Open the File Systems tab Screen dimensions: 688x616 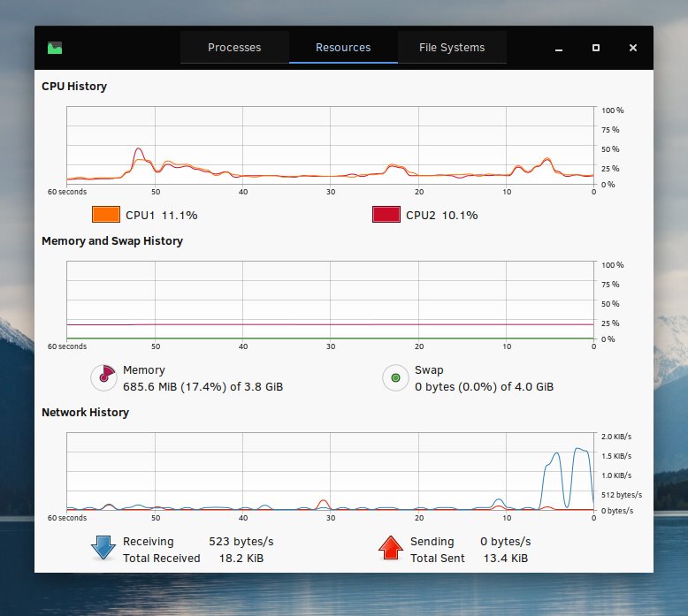[x=452, y=48]
